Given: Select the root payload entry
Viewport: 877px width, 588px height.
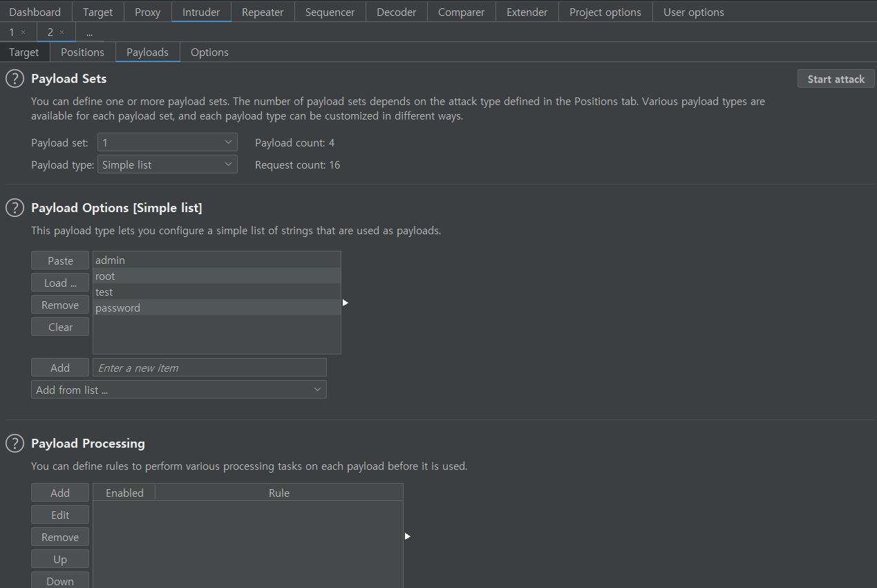Looking at the screenshot, I should point(217,276).
